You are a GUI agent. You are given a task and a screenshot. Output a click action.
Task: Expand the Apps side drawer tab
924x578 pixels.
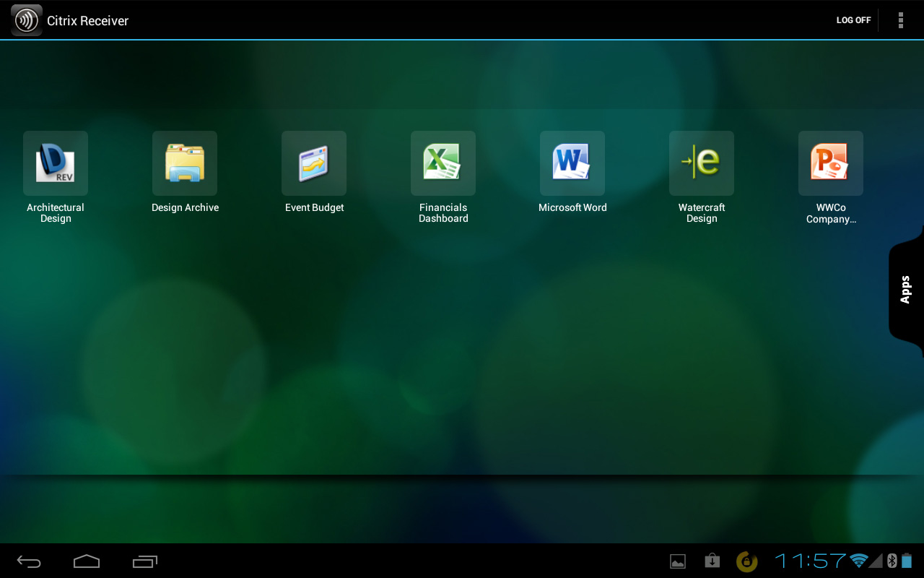click(x=906, y=290)
